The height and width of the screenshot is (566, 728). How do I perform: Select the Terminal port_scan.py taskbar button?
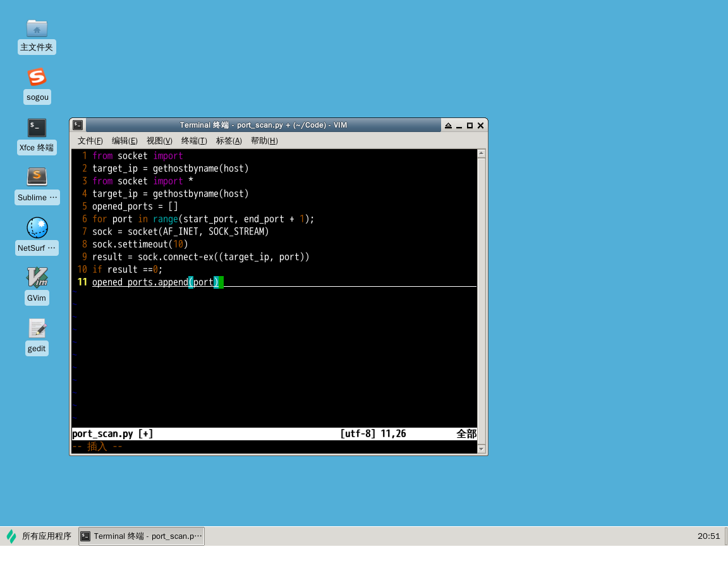142,536
